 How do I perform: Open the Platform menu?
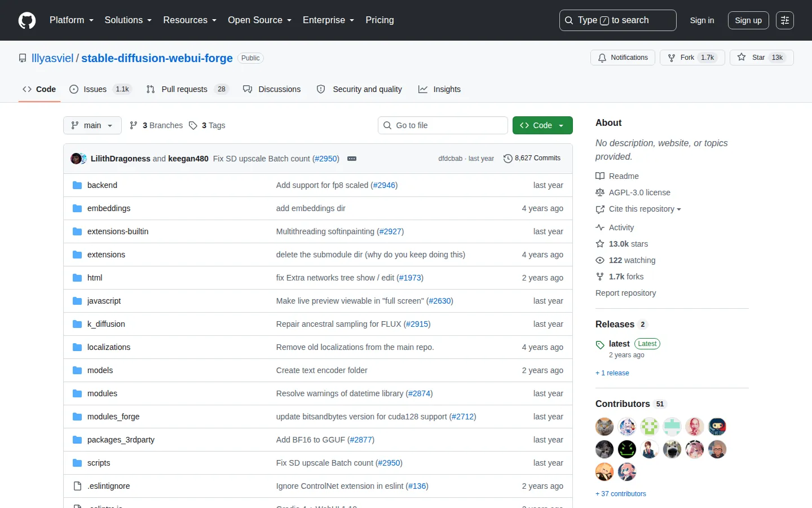pyautogui.click(x=72, y=20)
